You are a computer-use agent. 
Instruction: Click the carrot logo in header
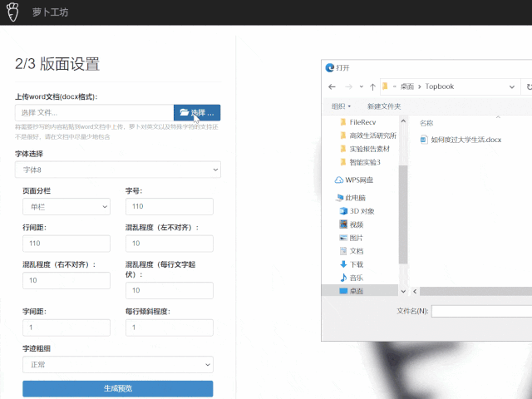(x=12, y=12)
